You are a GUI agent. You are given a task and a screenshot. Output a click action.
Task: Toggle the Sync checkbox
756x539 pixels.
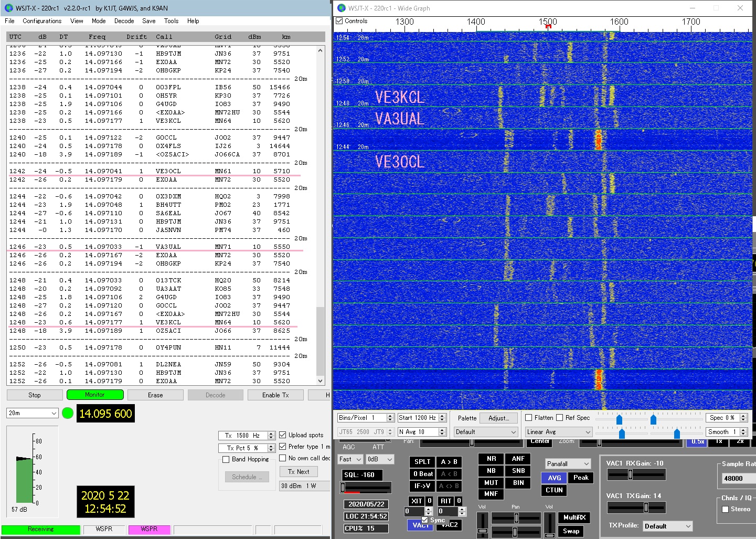click(x=424, y=520)
